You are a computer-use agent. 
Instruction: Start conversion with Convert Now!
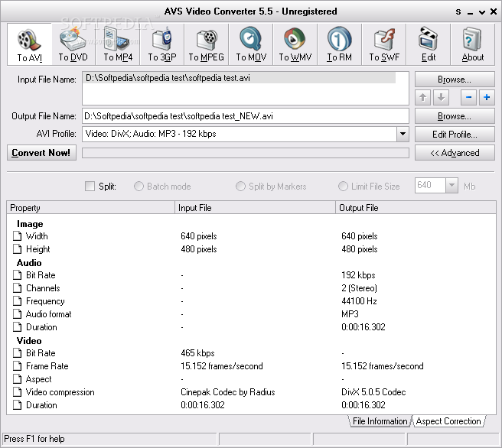(x=41, y=153)
